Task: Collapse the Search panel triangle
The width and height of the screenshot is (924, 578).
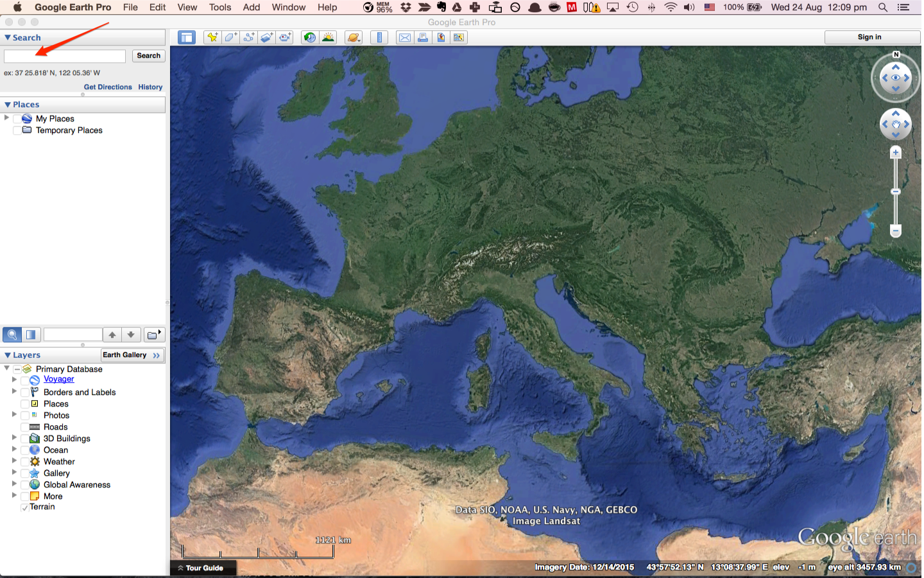Action: pyautogui.click(x=8, y=38)
